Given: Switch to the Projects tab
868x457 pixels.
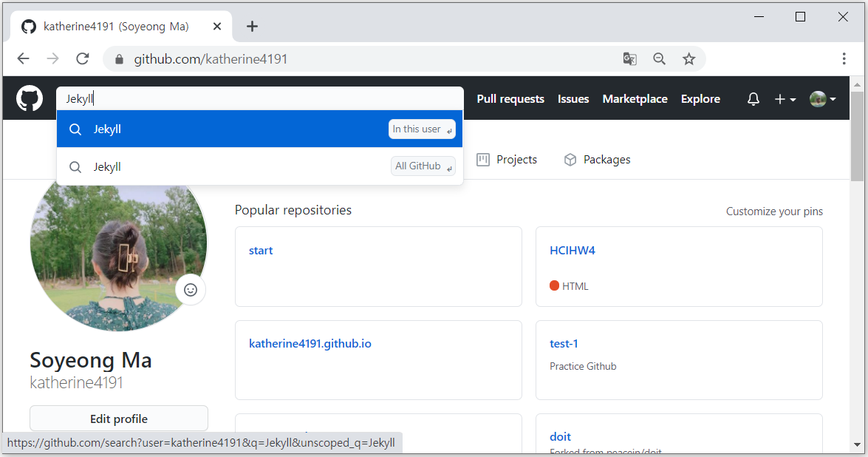Looking at the screenshot, I should [507, 160].
